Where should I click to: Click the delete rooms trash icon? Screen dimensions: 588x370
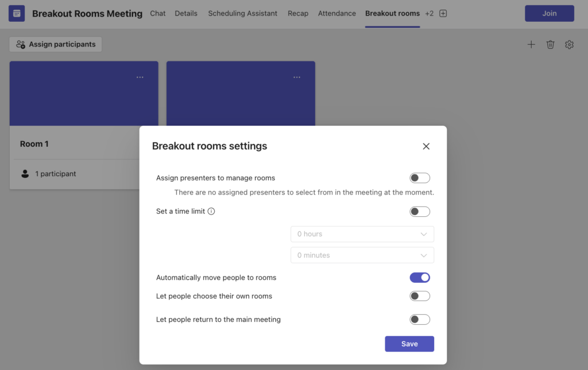[550, 44]
